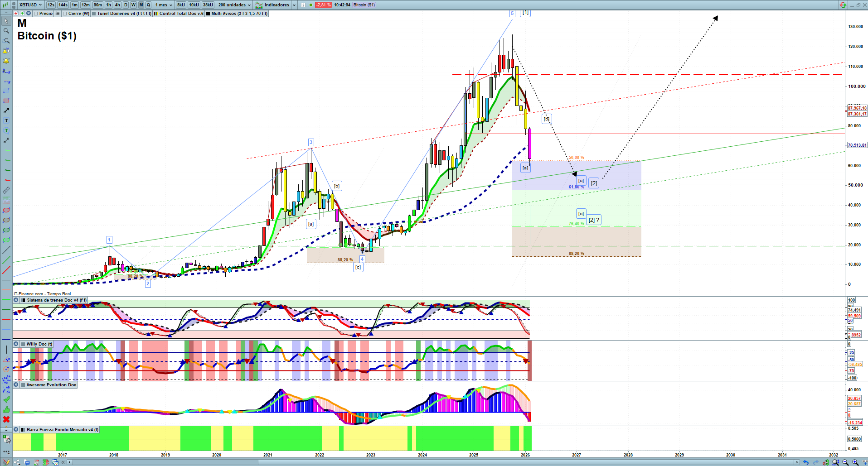Switch to the 12s timeframe
Image resolution: width=868 pixels, height=466 pixels.
tap(51, 5)
